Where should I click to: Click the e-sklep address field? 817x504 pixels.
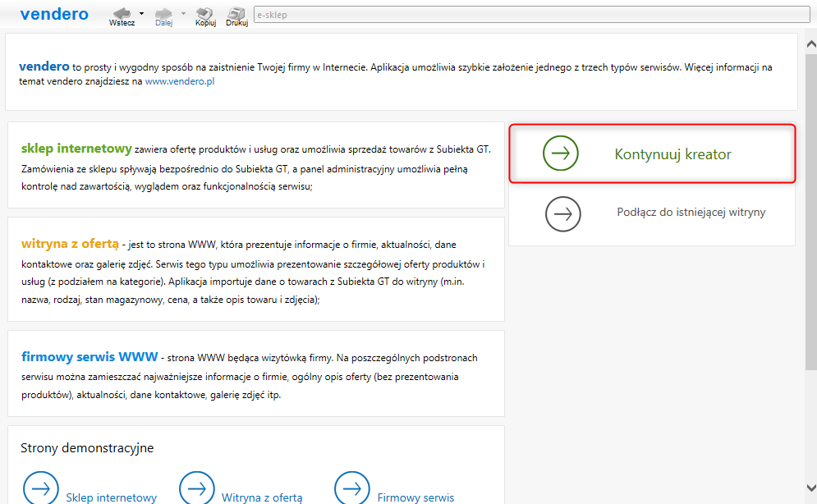point(531,15)
